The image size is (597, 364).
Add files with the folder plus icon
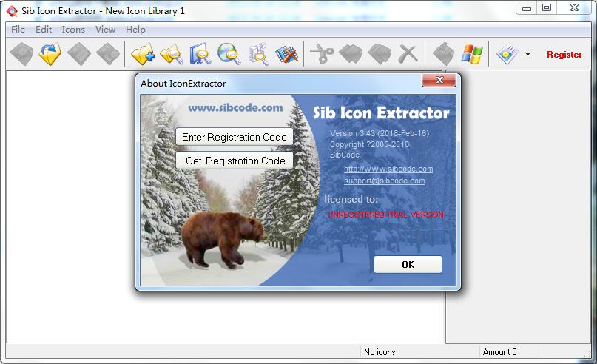(x=143, y=54)
